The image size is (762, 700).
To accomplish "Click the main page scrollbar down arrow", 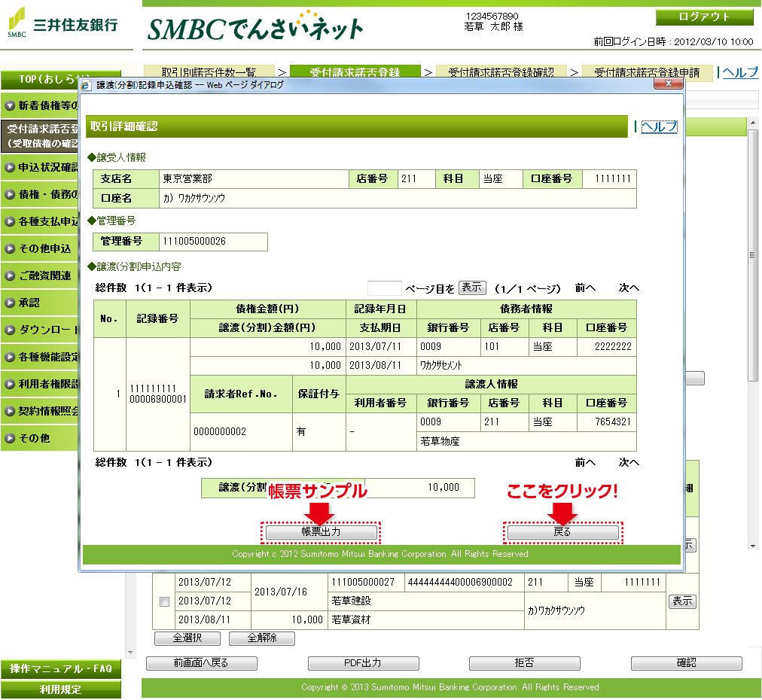I will [753, 546].
